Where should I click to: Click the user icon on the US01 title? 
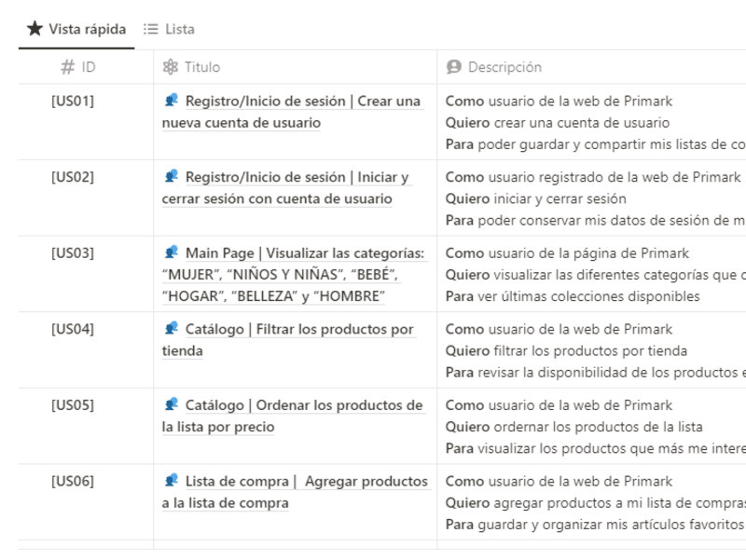[172, 101]
